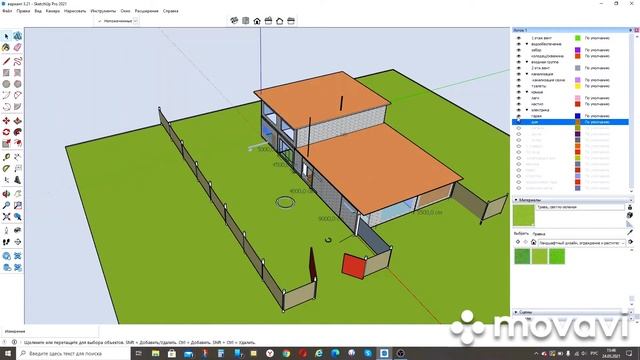Select the Tape Measure tool
Viewport: 640px width, 360px height.
6,157
